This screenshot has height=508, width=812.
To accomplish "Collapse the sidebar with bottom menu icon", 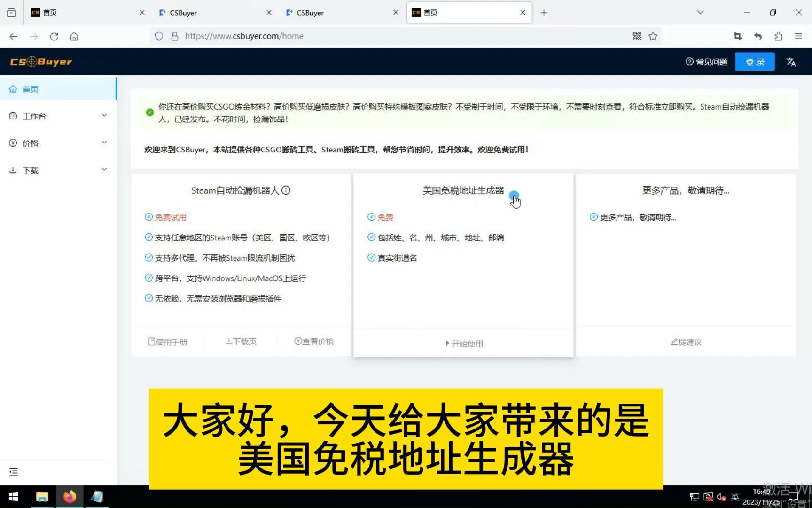I will (13, 472).
